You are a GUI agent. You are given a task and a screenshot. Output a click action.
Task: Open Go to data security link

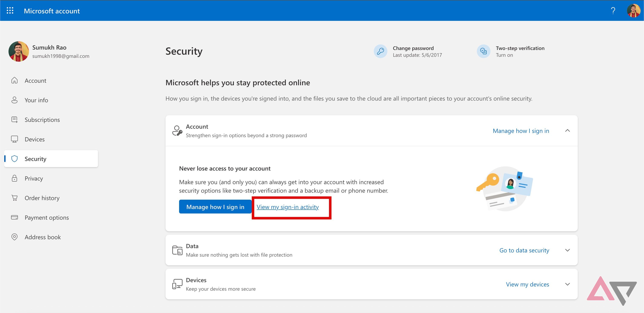524,250
